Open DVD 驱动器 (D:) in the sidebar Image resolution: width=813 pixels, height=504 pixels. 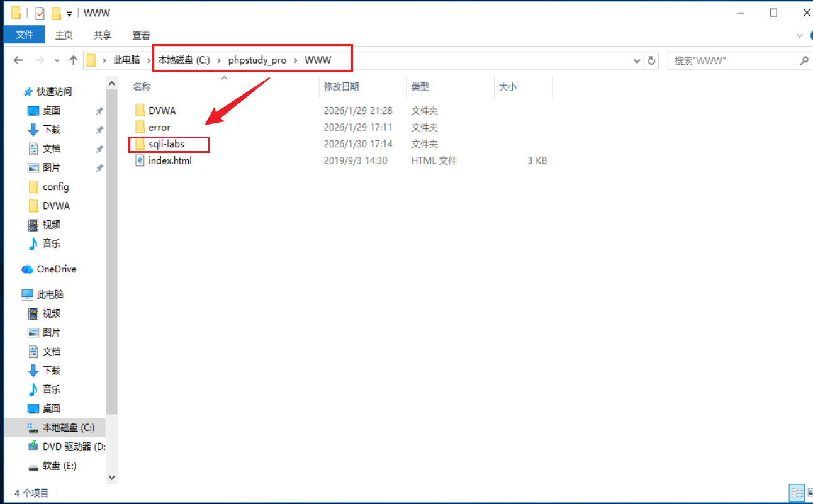coord(66,447)
